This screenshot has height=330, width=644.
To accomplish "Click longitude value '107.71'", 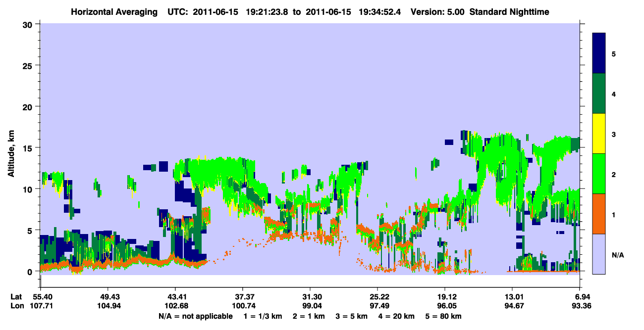I will (x=41, y=306).
